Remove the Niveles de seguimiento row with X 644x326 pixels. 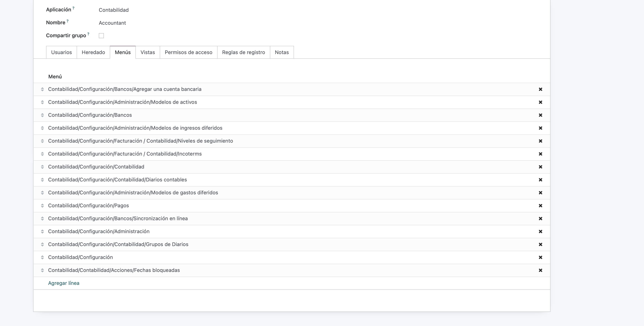pos(540,141)
